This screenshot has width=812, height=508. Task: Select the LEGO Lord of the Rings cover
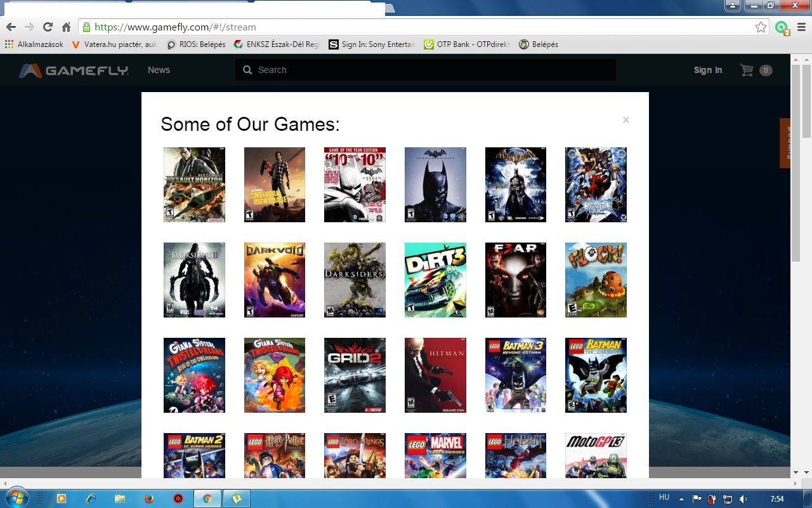click(355, 455)
